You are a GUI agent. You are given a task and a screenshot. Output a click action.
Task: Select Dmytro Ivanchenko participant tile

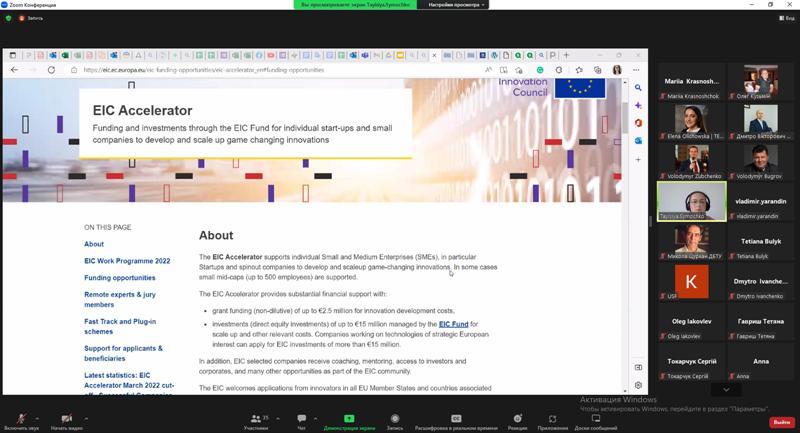click(760, 282)
